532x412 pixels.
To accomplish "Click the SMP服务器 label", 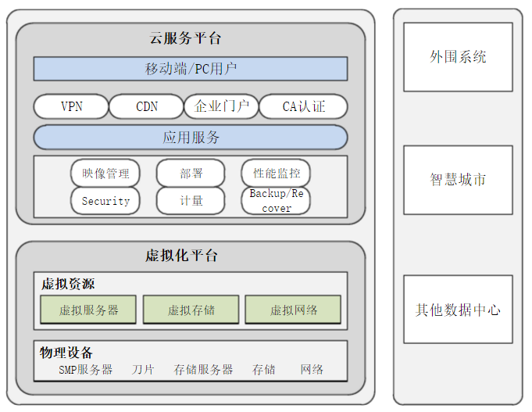I will [86, 369].
